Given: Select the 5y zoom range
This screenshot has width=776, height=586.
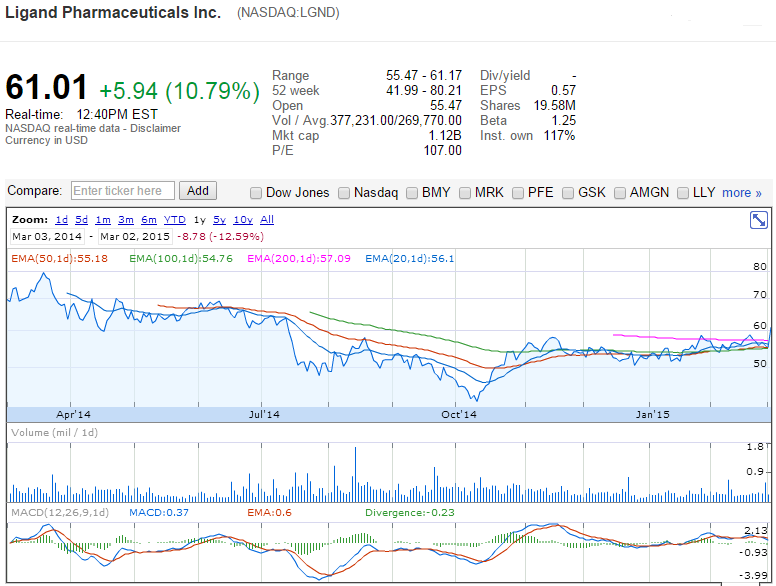Looking at the screenshot, I should pyautogui.click(x=219, y=220).
